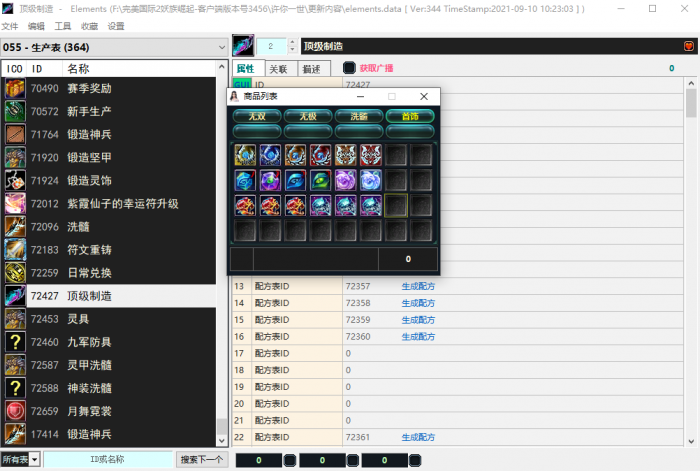Open the 收藏 menu
700x471 pixels.
pyautogui.click(x=89, y=26)
